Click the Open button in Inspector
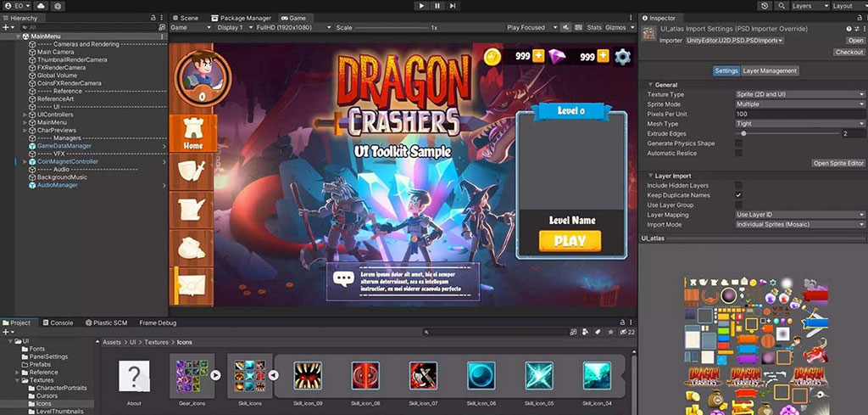Image resolution: width=868 pixels, height=415 pixels. point(855,41)
